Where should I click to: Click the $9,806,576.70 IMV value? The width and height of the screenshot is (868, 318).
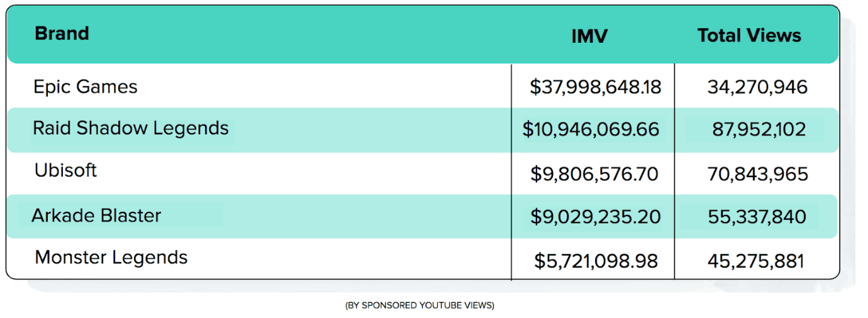coord(594,173)
